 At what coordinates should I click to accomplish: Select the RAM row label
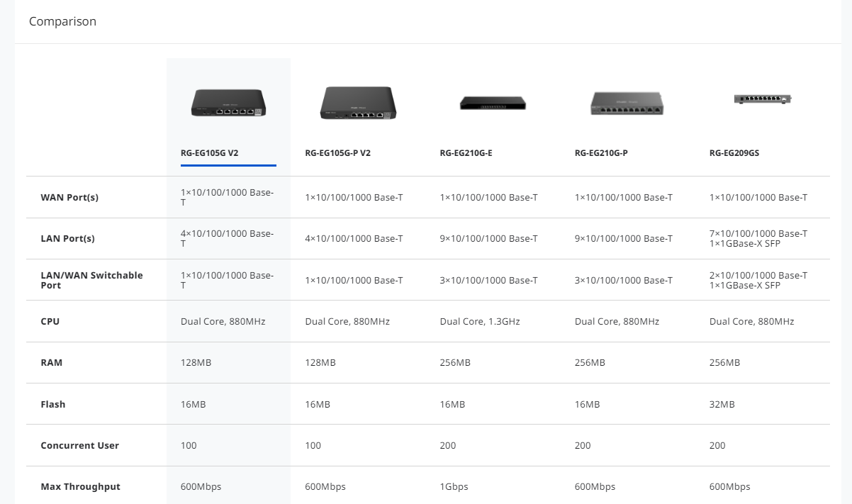coord(52,362)
